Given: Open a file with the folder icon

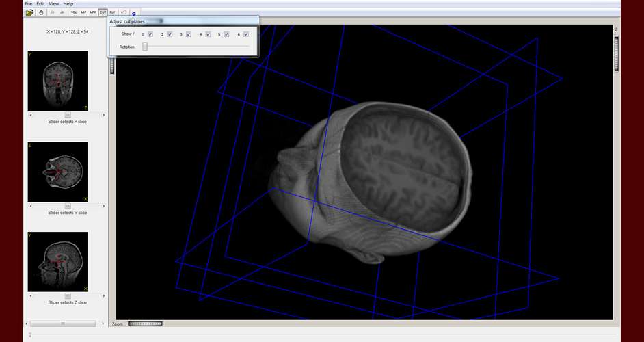Looking at the screenshot, I should (29, 13).
